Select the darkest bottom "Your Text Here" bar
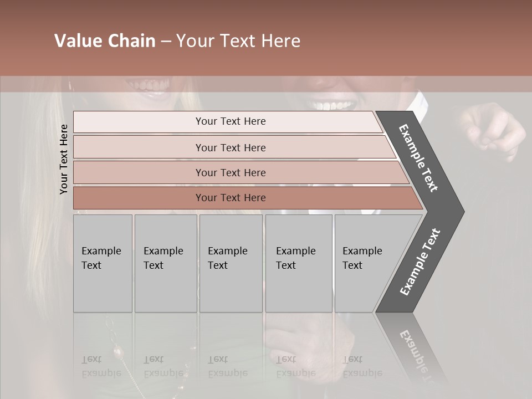Viewport: 532px width, 399px height. pos(230,198)
